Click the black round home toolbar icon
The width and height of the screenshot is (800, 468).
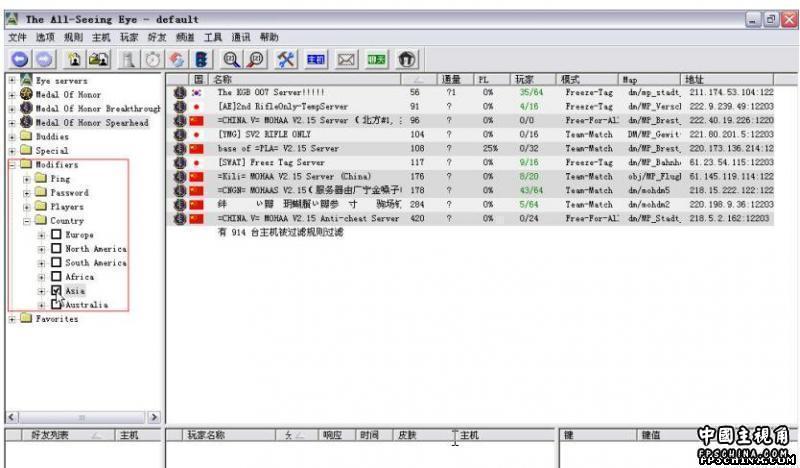tap(407, 60)
